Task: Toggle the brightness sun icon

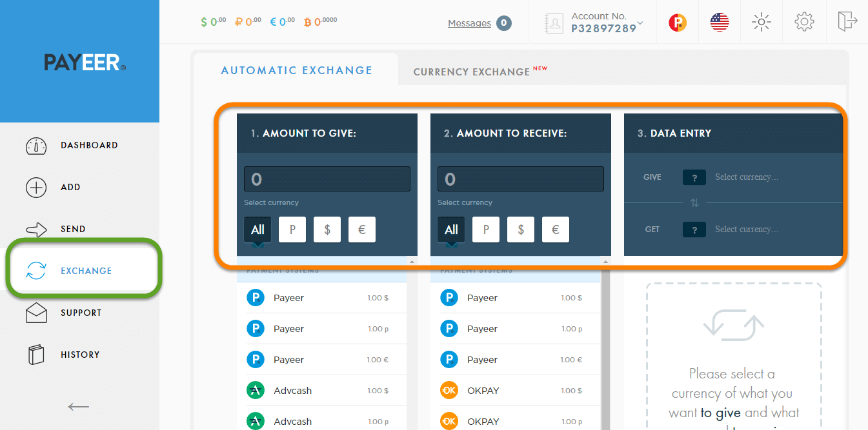Action: click(762, 21)
